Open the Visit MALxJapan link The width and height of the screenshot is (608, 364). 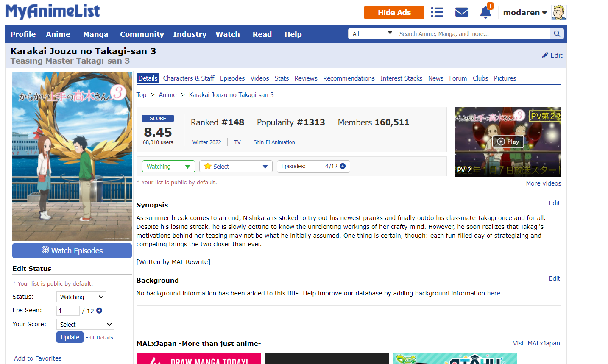[536, 343]
